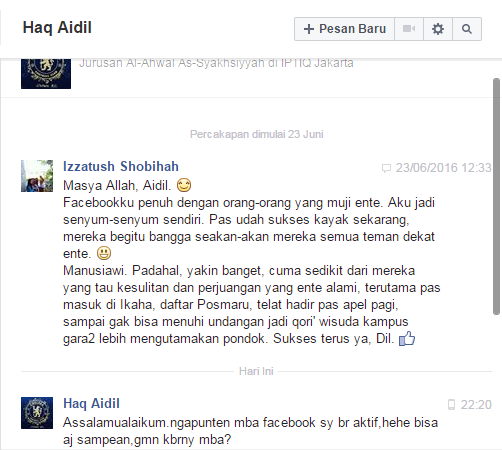Start a video call with Haq Aidil
This screenshot has height=450, width=502.
[409, 29]
